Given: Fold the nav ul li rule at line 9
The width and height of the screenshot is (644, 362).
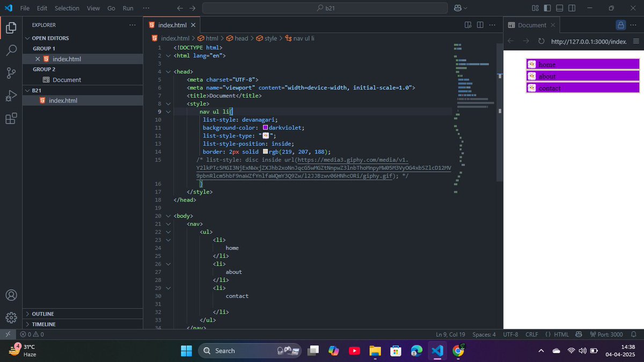Looking at the screenshot, I should [168, 112].
